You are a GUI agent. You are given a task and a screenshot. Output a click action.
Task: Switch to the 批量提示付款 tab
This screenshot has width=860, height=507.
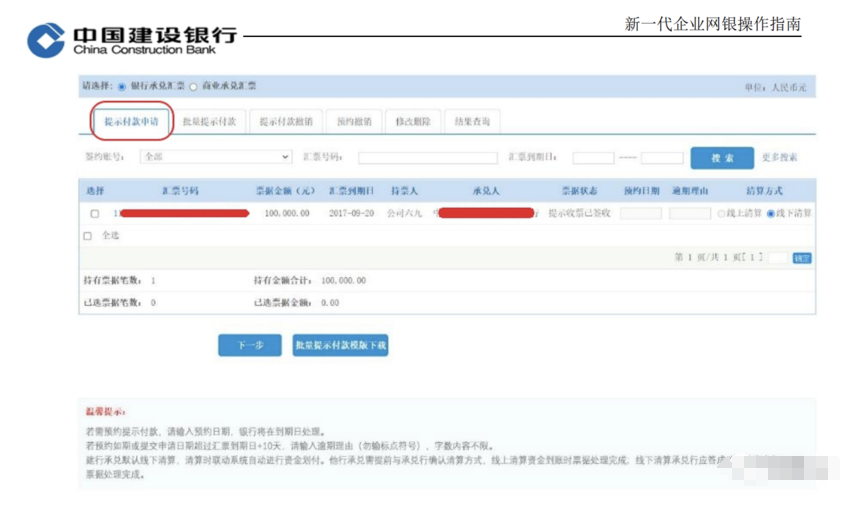(209, 122)
